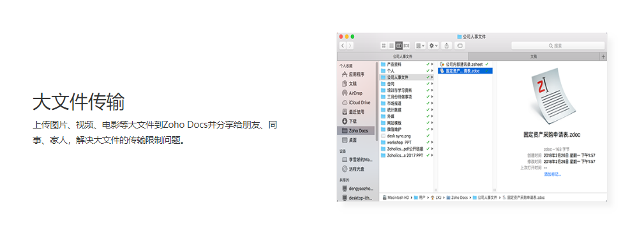This screenshot has width=644, height=234.
Task: Select the 公司人事文件 folder row
Action: click(x=407, y=77)
